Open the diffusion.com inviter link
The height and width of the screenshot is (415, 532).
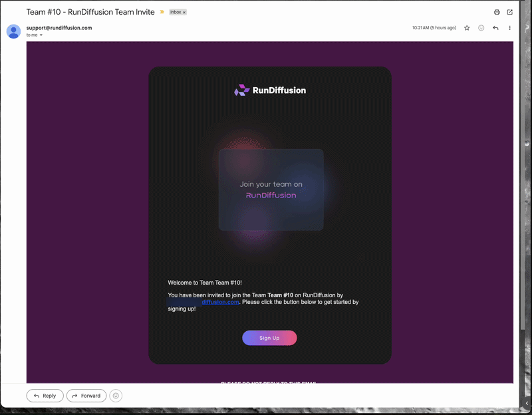point(220,302)
